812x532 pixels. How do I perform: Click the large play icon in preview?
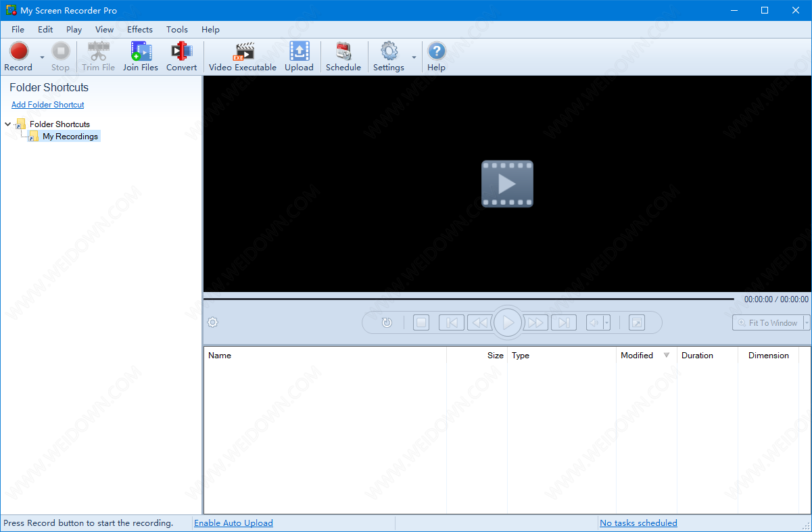pyautogui.click(x=507, y=184)
